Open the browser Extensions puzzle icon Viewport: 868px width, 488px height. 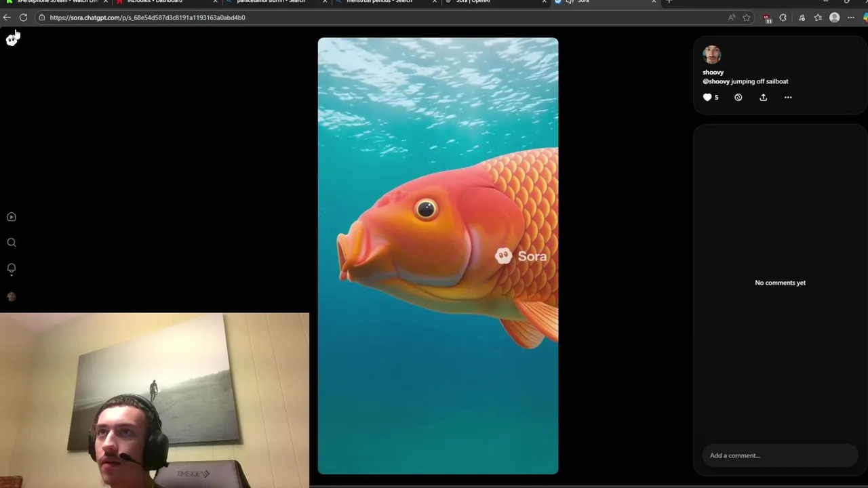pyautogui.click(x=783, y=18)
